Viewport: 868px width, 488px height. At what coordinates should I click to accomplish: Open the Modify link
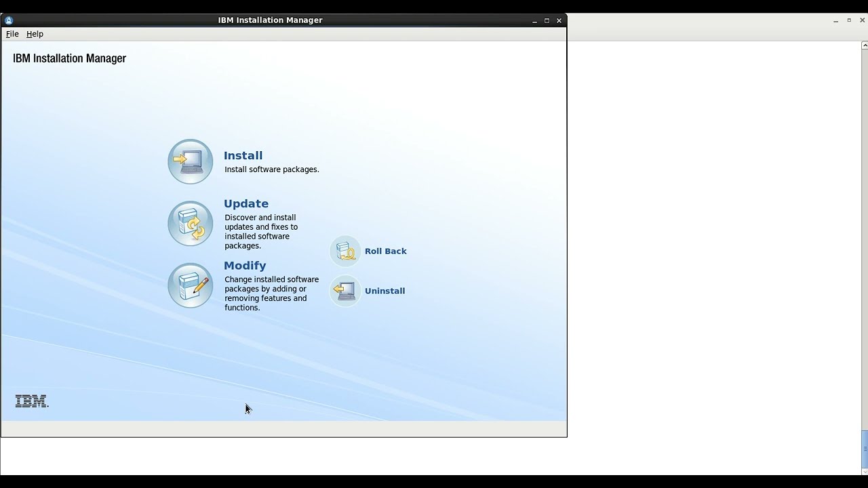245,265
